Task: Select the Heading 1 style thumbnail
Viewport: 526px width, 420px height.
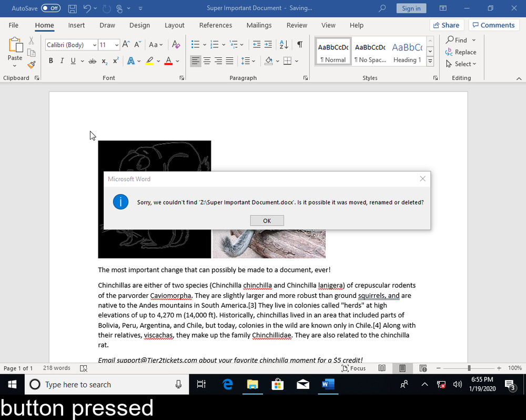Action: [x=407, y=52]
